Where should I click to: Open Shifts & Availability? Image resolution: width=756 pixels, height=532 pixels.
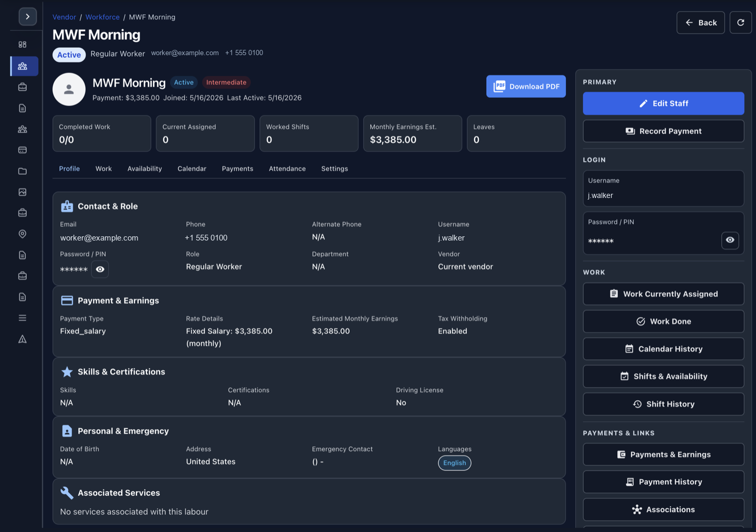[664, 377]
